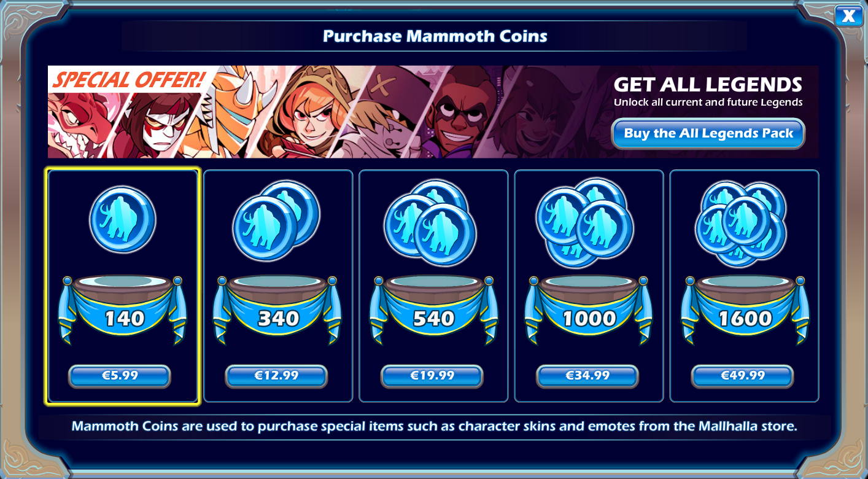Click the single Mammoth Coin icon
868x479 pixels.
pos(123,219)
